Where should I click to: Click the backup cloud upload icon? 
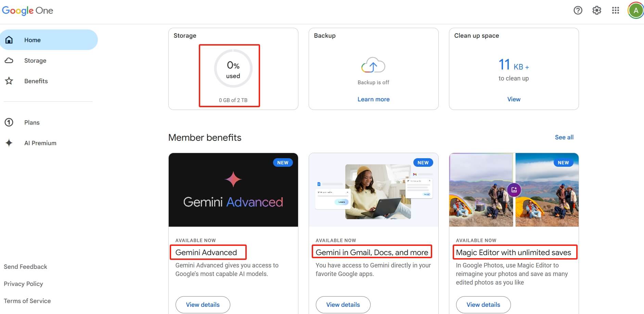(373, 65)
